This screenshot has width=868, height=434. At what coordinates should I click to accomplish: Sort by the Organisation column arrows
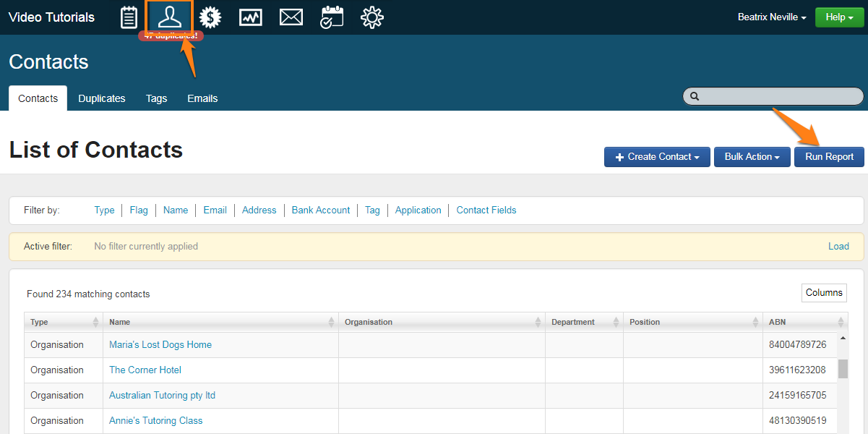point(538,322)
